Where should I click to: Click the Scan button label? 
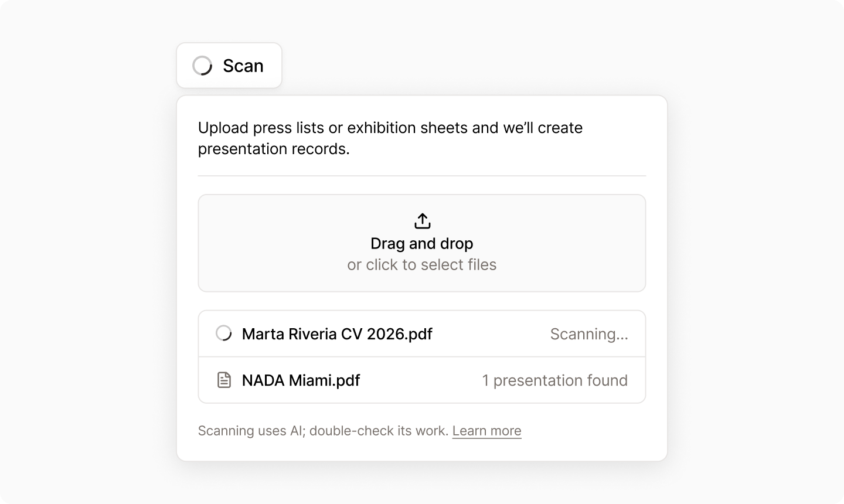243,66
